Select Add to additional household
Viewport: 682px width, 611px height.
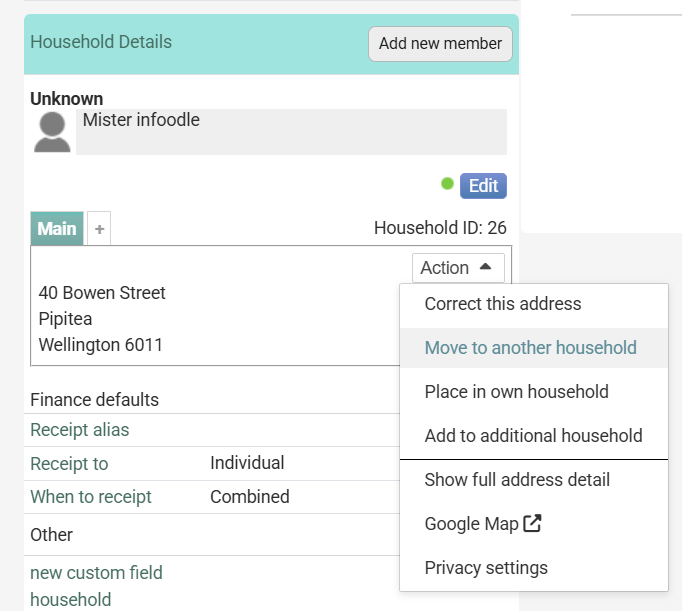tap(534, 436)
